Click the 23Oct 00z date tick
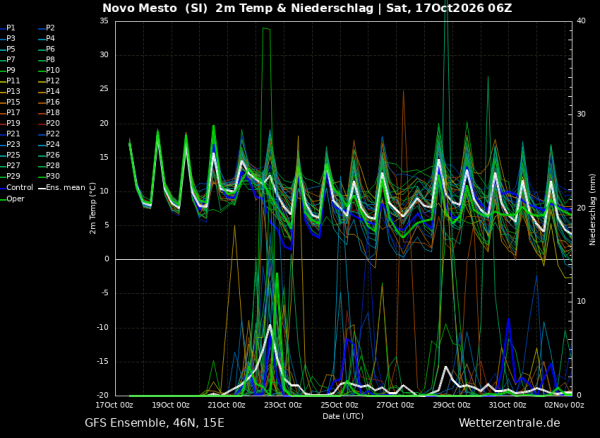The height and width of the screenshot is (438, 600). pos(283,405)
